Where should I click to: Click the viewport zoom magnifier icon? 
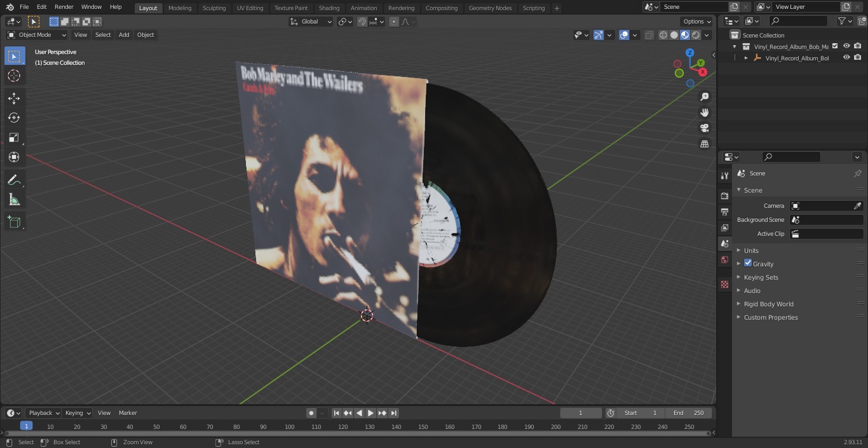point(704,97)
